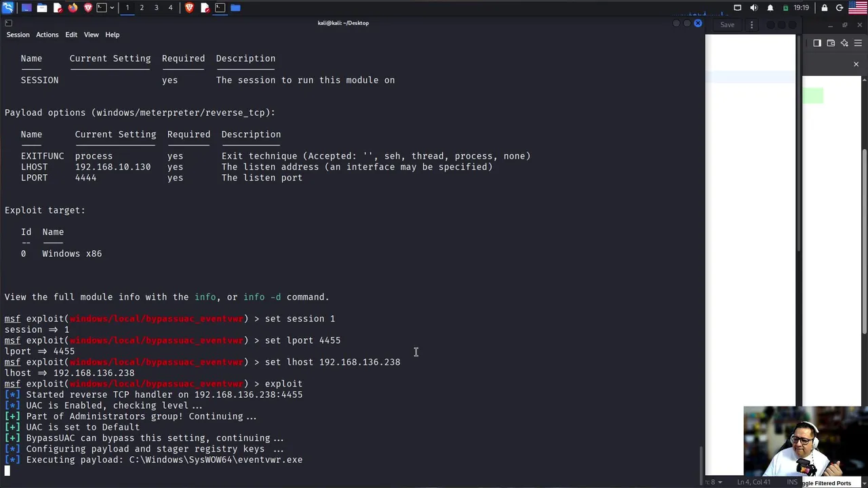Click the LPORT value 4444
Viewport: 868px width, 488px height.
(85, 178)
